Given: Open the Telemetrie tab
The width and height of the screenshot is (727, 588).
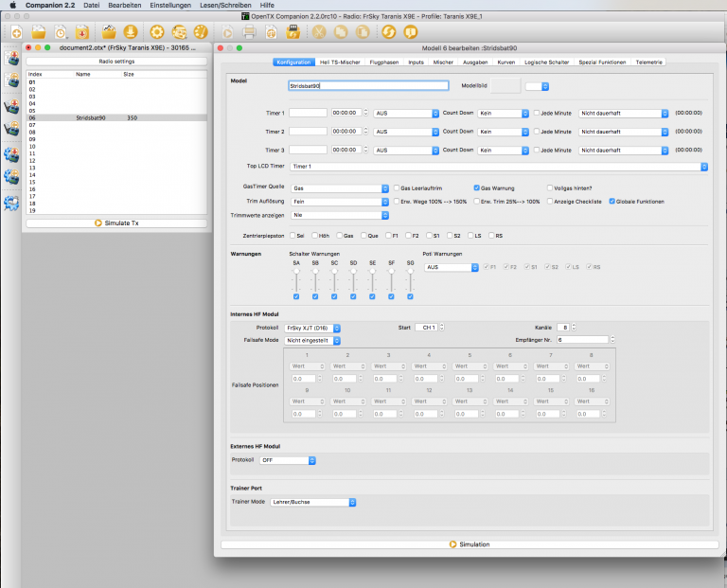Looking at the screenshot, I should point(649,62).
